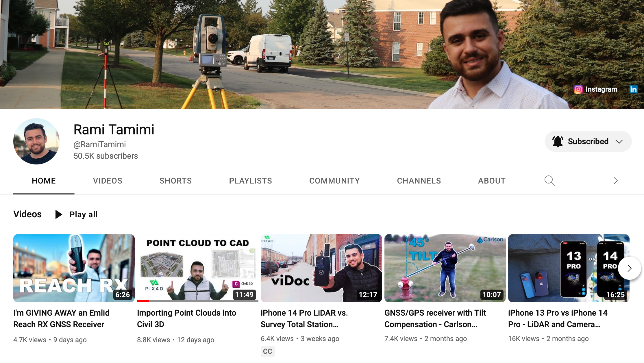Open 'I'm GIVING AWAY an Emlid' title
The image size is (644, 363).
[61, 318]
